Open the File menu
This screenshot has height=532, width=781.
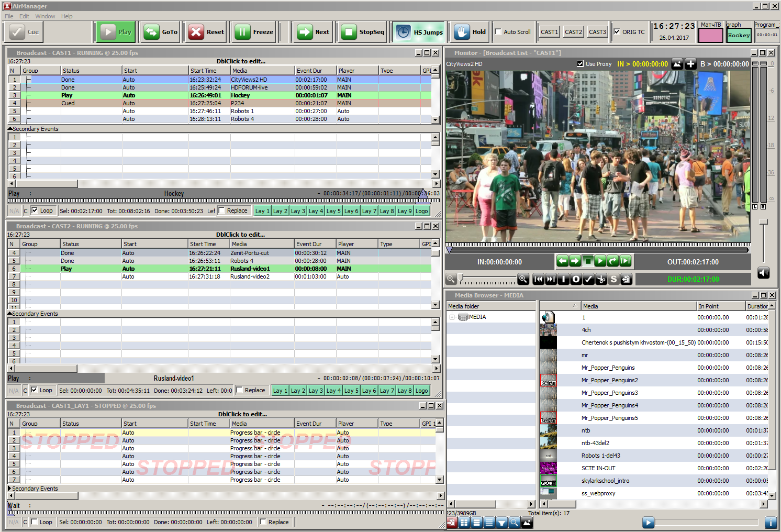(x=9, y=16)
